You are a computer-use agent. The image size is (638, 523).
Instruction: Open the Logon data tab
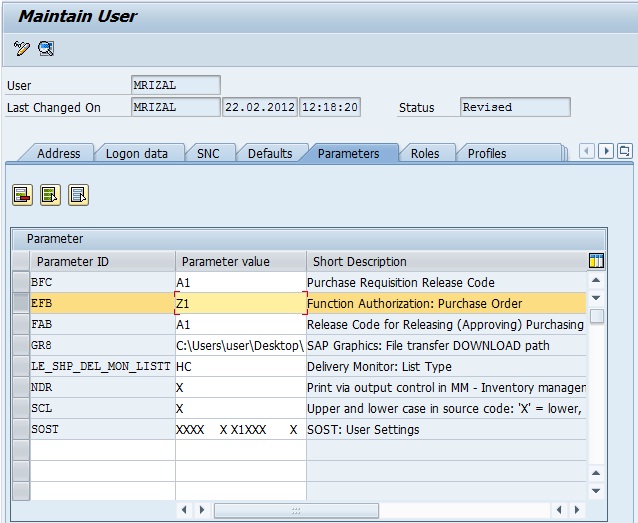coord(137,153)
